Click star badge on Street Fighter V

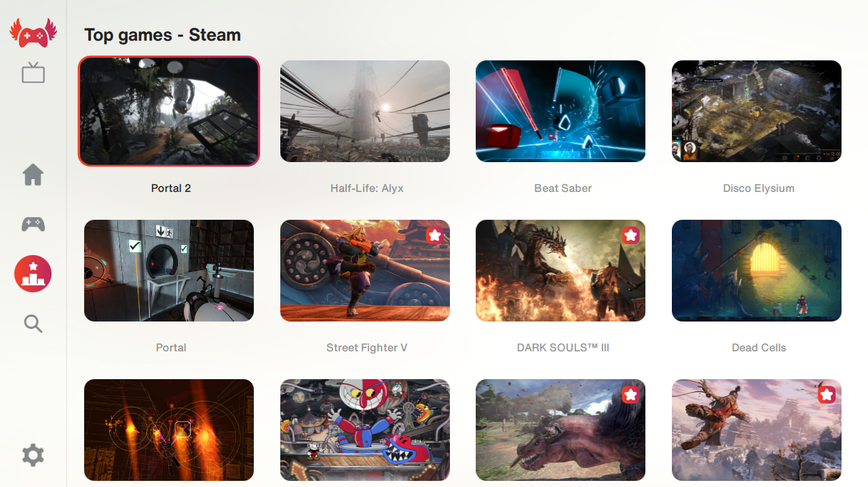(x=435, y=235)
